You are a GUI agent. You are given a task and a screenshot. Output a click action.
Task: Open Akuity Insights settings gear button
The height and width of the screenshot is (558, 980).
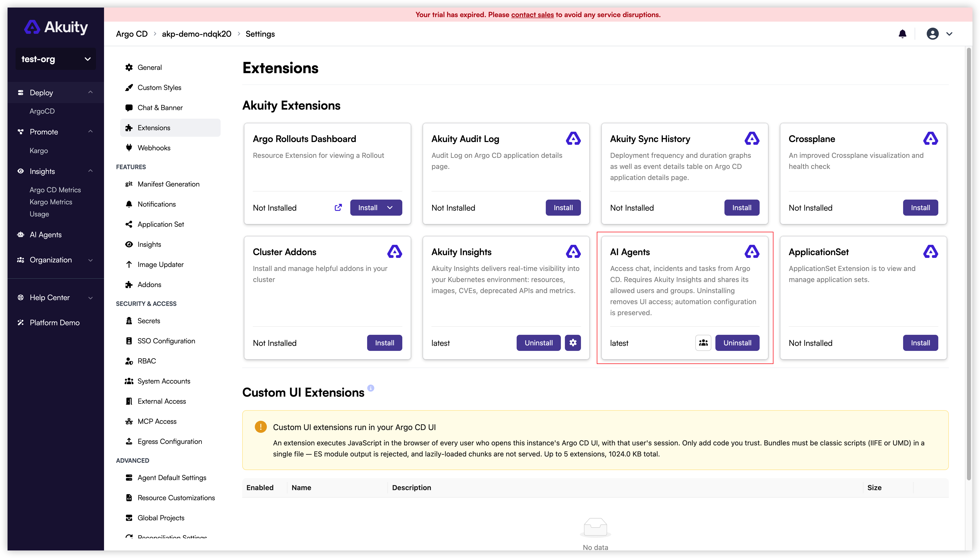tap(573, 343)
